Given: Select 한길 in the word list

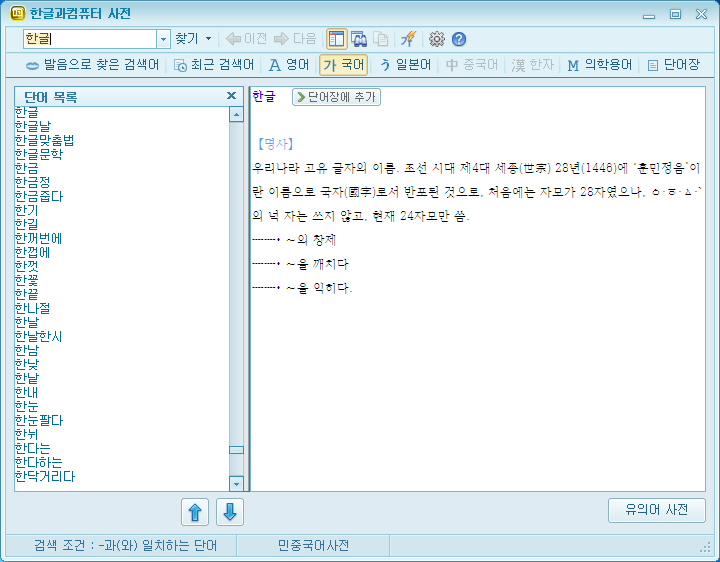Looking at the screenshot, I should [x=26, y=224].
